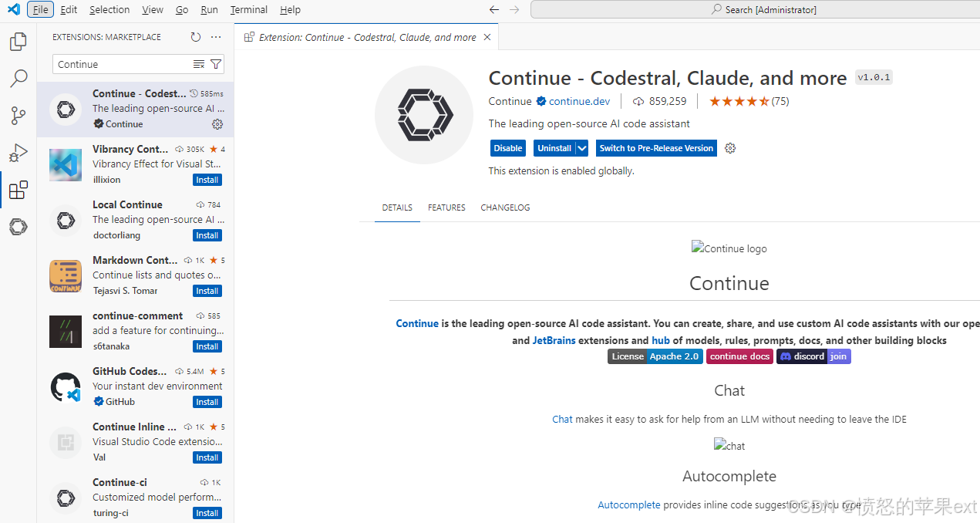Viewport: 980px width, 523px height.
Task: Switch to the DETAILS tab
Action: [397, 208]
